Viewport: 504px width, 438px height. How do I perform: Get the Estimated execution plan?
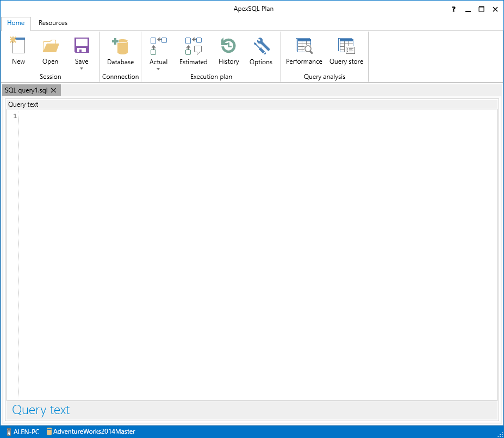tap(193, 52)
